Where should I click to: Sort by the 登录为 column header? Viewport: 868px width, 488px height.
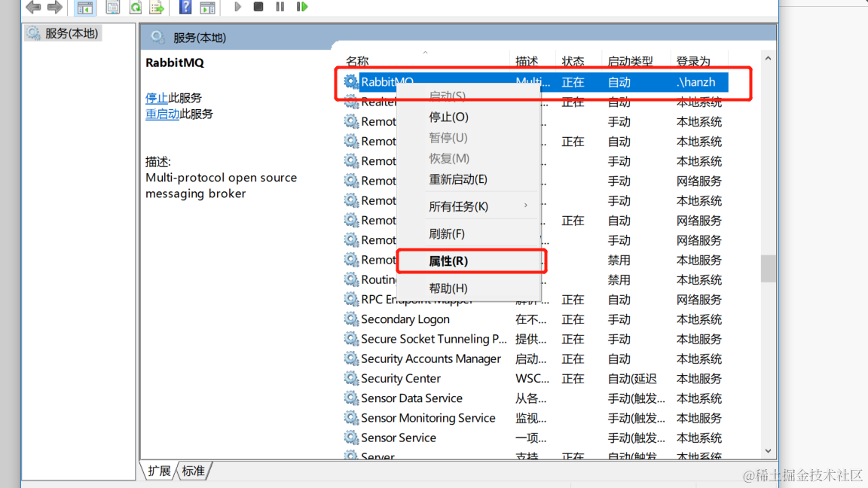coord(699,60)
